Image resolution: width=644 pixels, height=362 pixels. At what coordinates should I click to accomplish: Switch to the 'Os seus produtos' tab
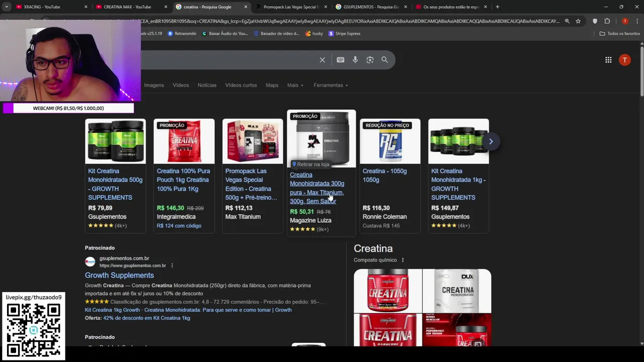point(450,7)
